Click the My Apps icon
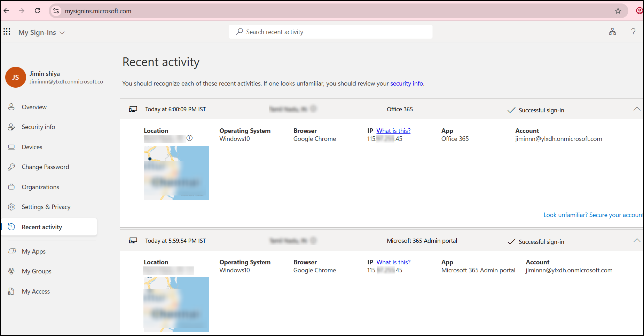644x336 pixels. point(12,251)
